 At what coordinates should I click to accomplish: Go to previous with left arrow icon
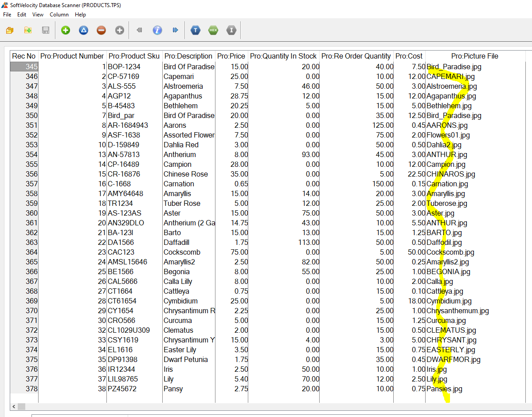[x=139, y=30]
